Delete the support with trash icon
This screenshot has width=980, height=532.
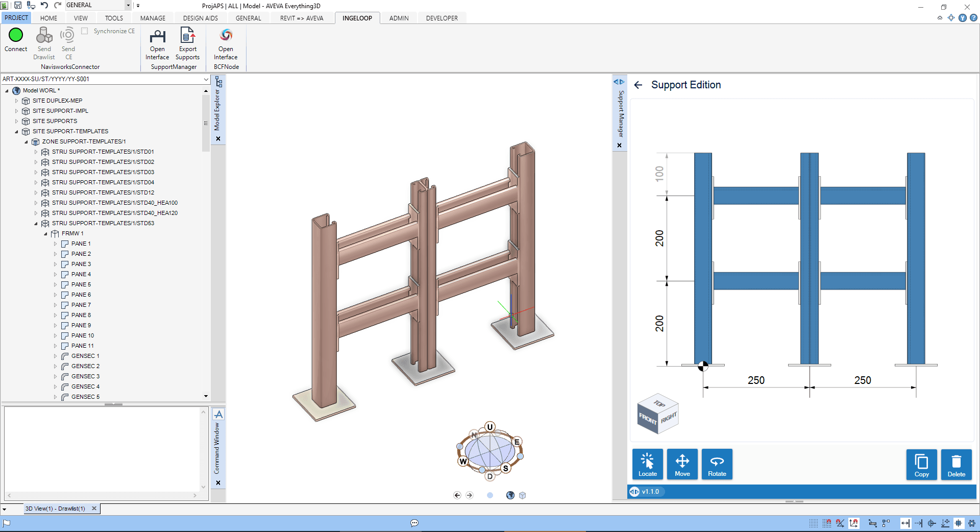click(956, 464)
